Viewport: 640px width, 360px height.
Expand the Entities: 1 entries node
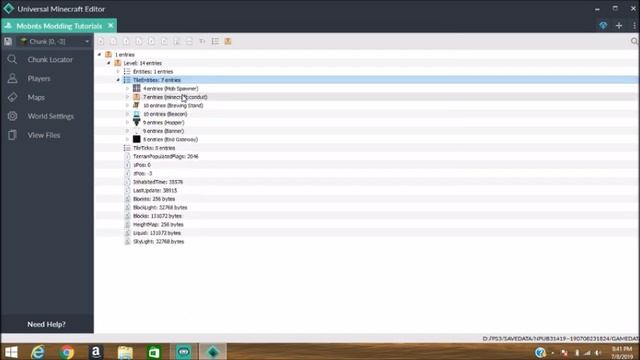tap(118, 71)
